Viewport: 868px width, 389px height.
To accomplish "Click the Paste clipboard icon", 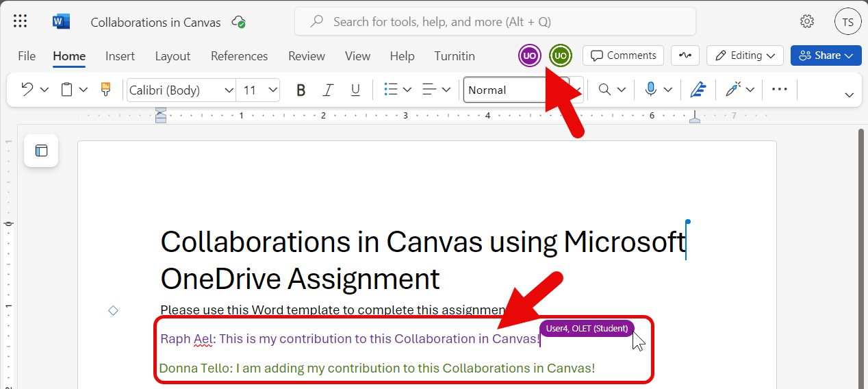I will (67, 89).
